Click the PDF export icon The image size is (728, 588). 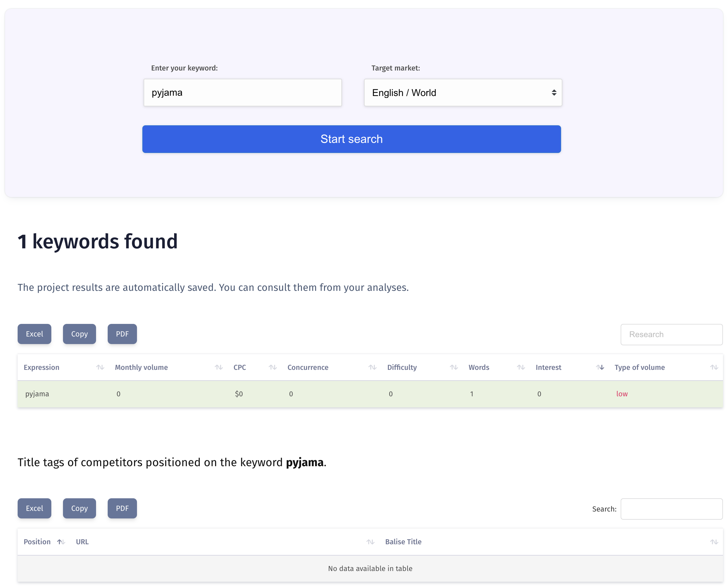[x=122, y=334]
